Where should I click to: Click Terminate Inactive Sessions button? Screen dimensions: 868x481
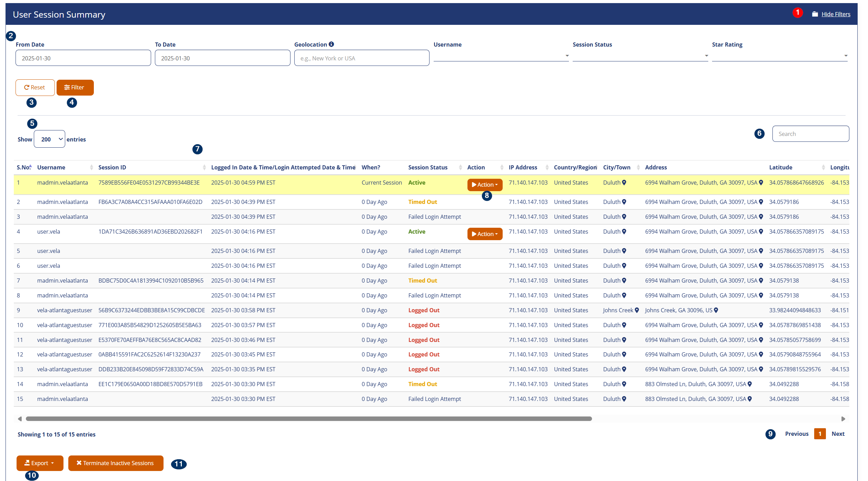116,463
